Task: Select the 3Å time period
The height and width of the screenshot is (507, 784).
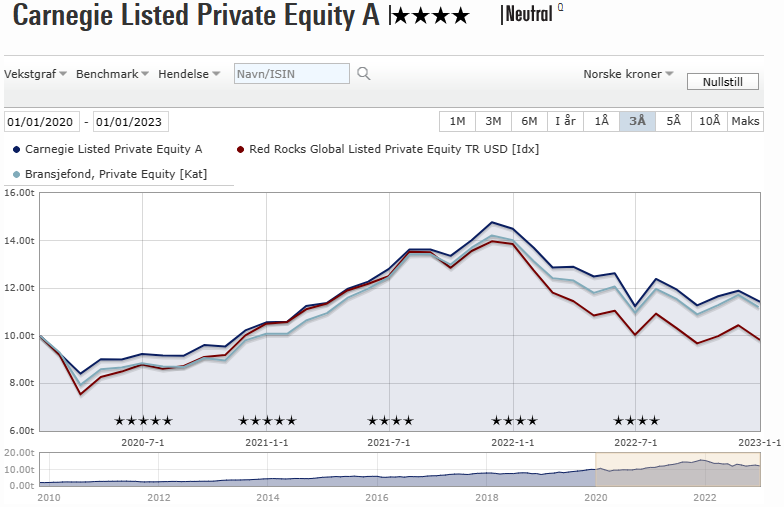Action: (637, 122)
